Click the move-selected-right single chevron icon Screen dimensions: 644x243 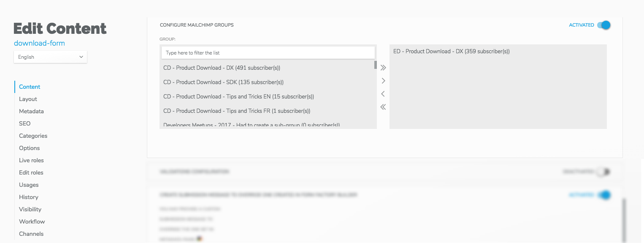pyautogui.click(x=383, y=81)
